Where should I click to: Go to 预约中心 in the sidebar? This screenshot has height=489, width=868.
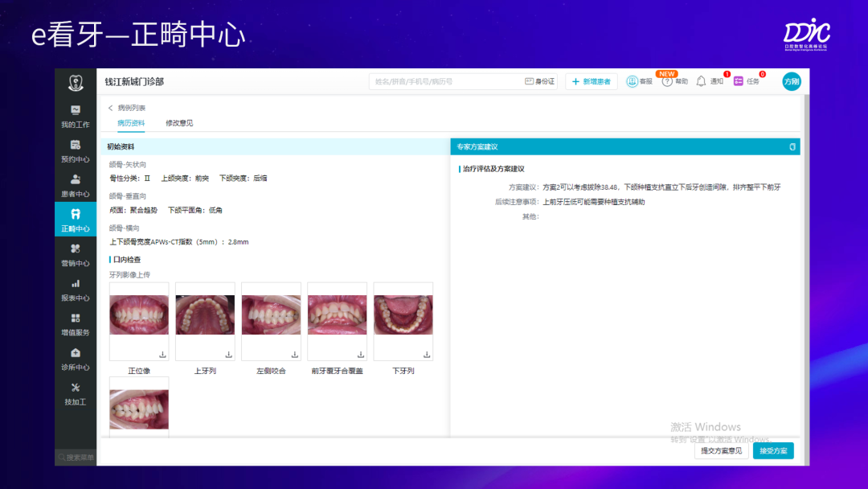pos(76,151)
